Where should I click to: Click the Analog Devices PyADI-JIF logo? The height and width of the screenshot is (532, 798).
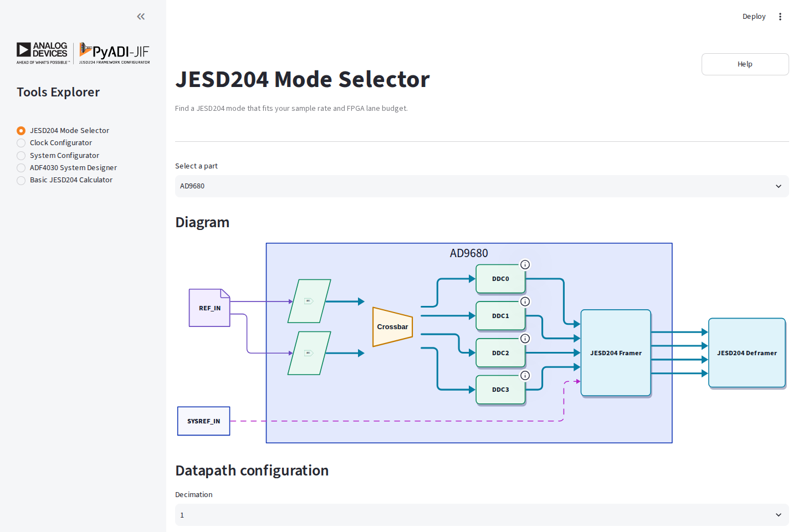83,53
